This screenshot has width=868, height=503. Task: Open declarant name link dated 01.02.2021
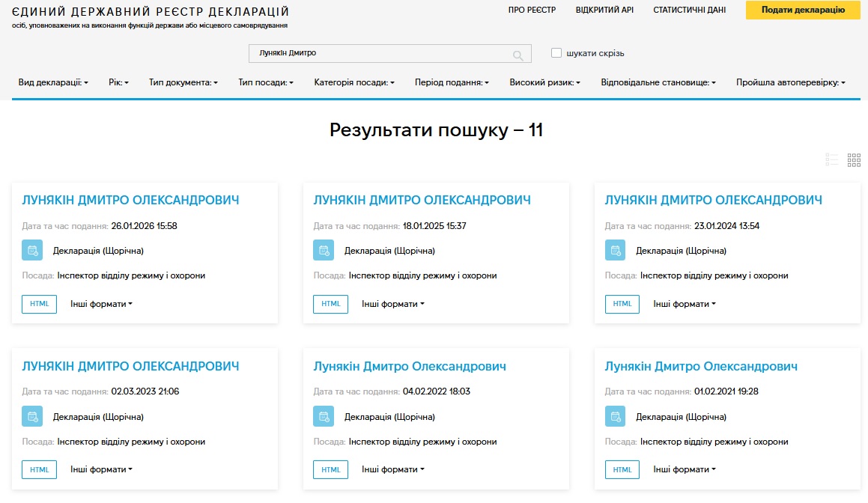point(701,366)
